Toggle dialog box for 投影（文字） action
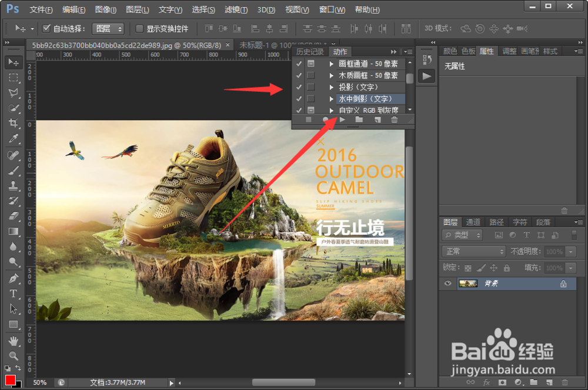588x390 pixels. (x=311, y=87)
